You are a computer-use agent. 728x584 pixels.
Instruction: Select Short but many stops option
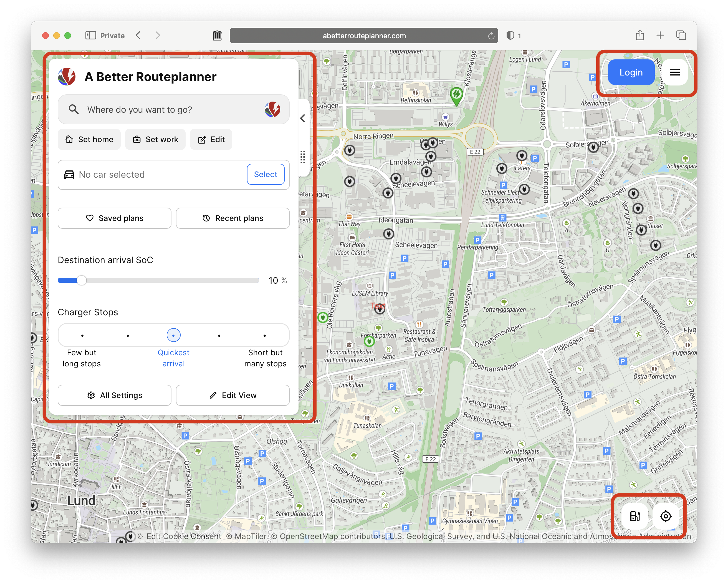pos(265,336)
